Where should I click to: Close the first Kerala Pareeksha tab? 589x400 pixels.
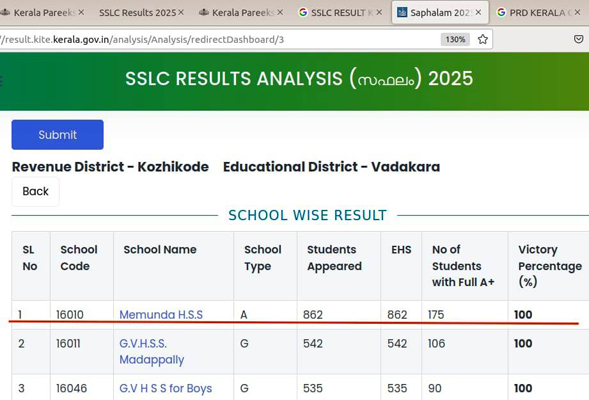[x=81, y=12]
